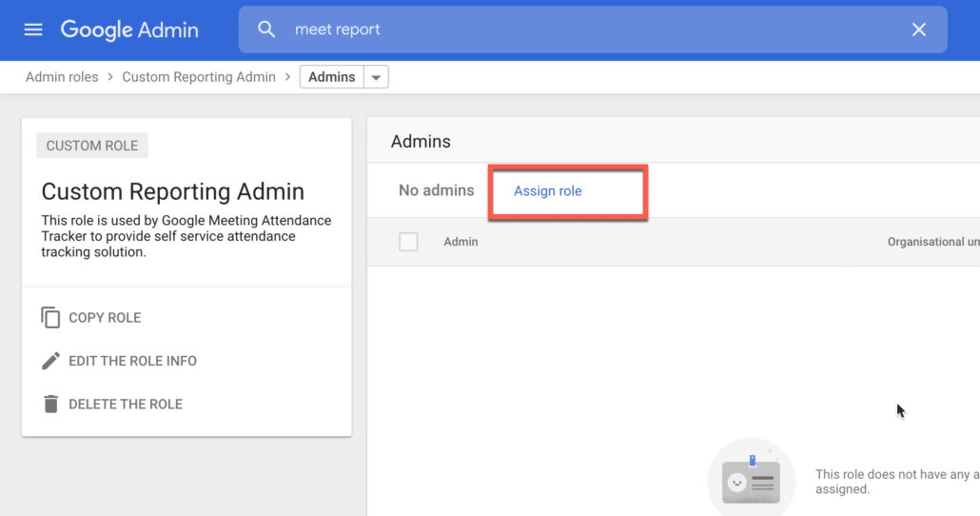Viewport: 980px width, 516px height.
Task: Click the ID badge illustration
Action: [x=751, y=479]
